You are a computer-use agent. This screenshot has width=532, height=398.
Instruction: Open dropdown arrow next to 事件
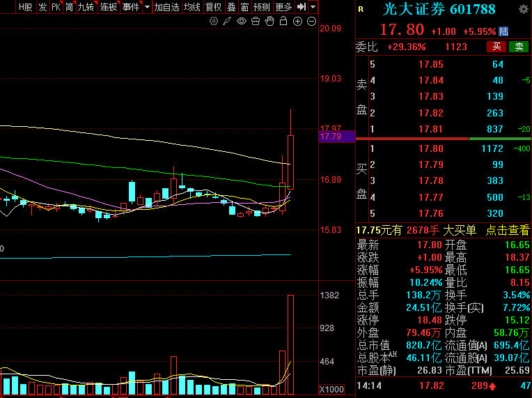click(147, 7)
